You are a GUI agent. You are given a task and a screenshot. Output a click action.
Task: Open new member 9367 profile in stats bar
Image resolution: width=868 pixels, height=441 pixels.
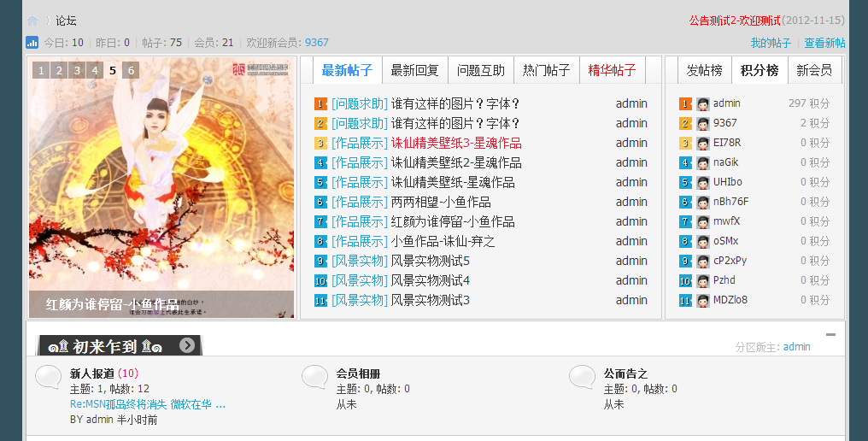[x=317, y=43]
